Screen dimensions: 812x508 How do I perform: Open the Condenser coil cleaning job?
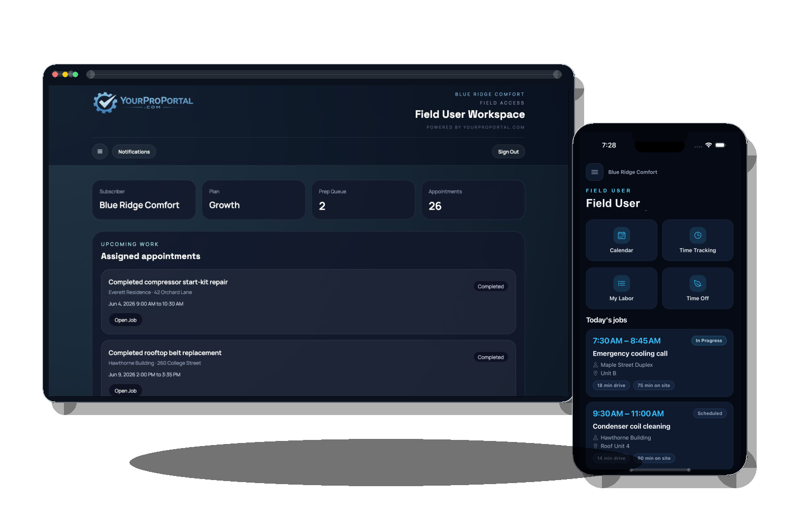[660, 436]
